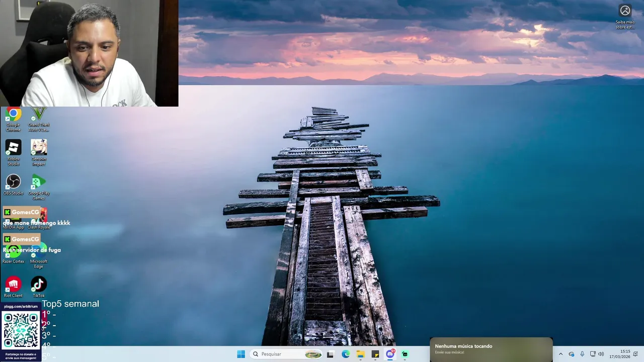Image resolution: width=644 pixels, height=362 pixels.
Task: Select the Razer Cortex desktop shortcut
Action: coord(13,253)
